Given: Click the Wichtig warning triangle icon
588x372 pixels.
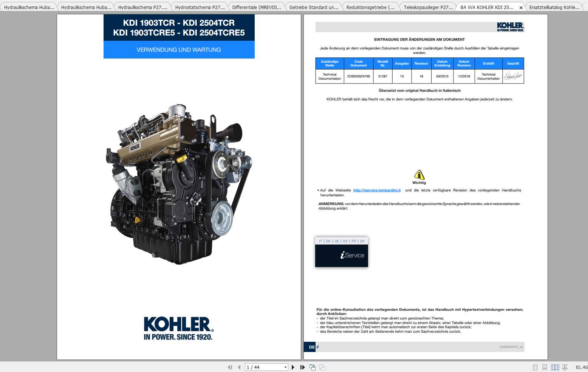Looking at the screenshot, I should [419, 175].
